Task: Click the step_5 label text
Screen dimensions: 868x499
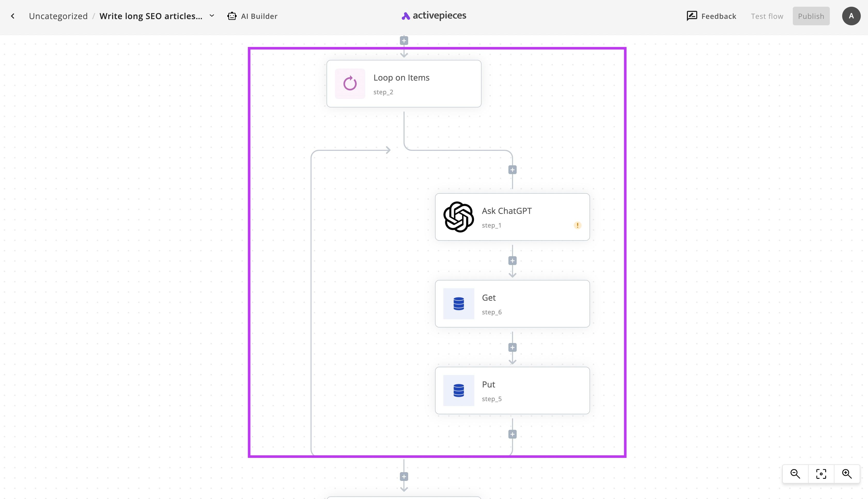Action: 492,399
